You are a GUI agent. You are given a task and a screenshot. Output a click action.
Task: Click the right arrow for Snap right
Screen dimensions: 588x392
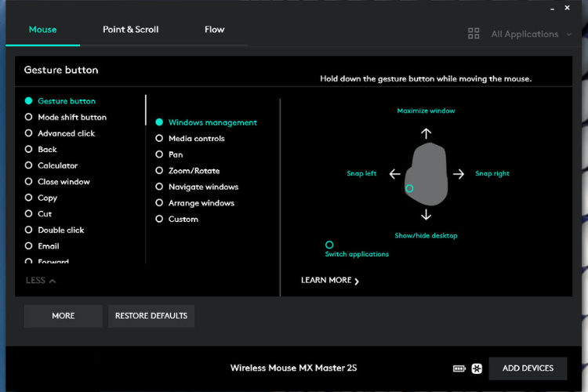(x=459, y=174)
